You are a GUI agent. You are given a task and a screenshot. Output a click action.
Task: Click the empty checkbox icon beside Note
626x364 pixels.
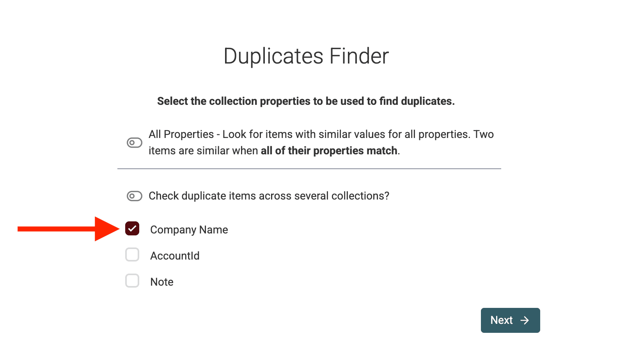point(132,281)
